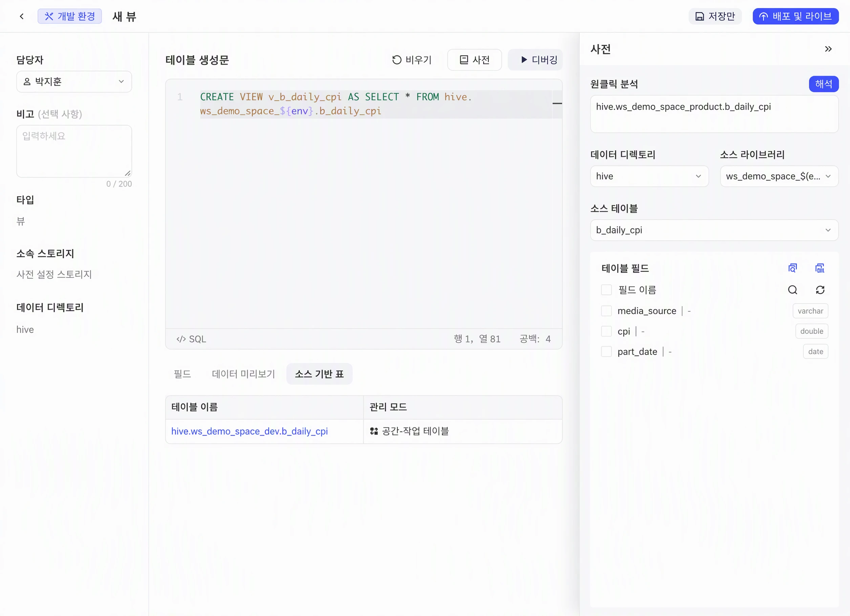
Task: Click the varchar type tag of media_source
Action: (x=810, y=311)
